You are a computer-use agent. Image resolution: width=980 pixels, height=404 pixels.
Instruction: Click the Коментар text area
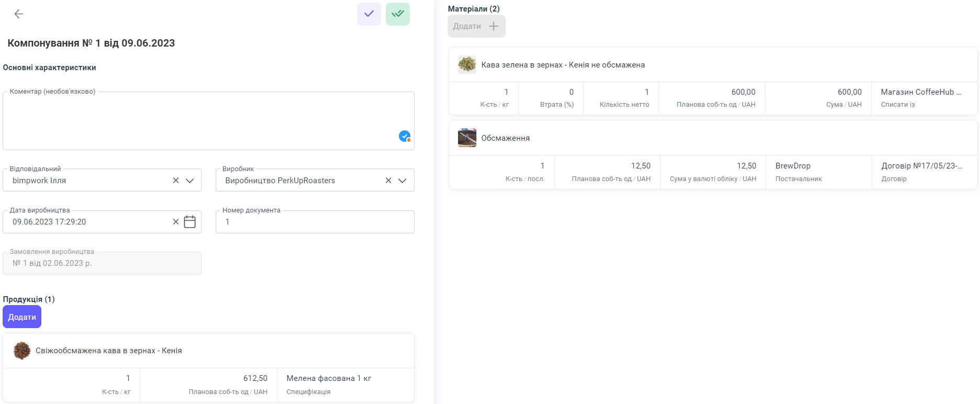[199, 120]
